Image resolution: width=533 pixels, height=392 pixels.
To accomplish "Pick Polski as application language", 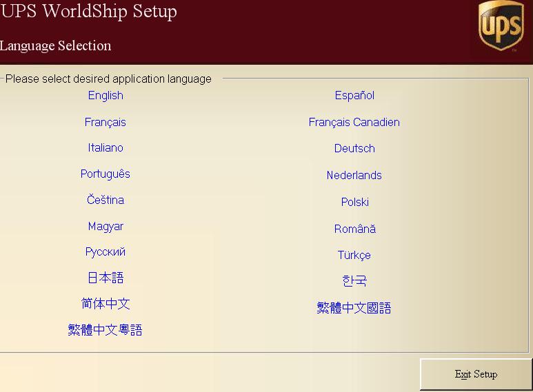I will (x=354, y=202).
